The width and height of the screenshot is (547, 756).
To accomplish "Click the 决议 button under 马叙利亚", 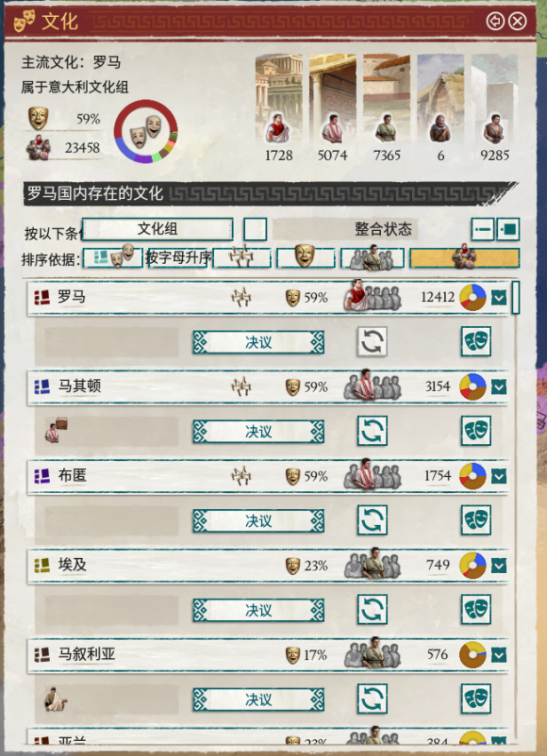I will pyautogui.click(x=258, y=699).
